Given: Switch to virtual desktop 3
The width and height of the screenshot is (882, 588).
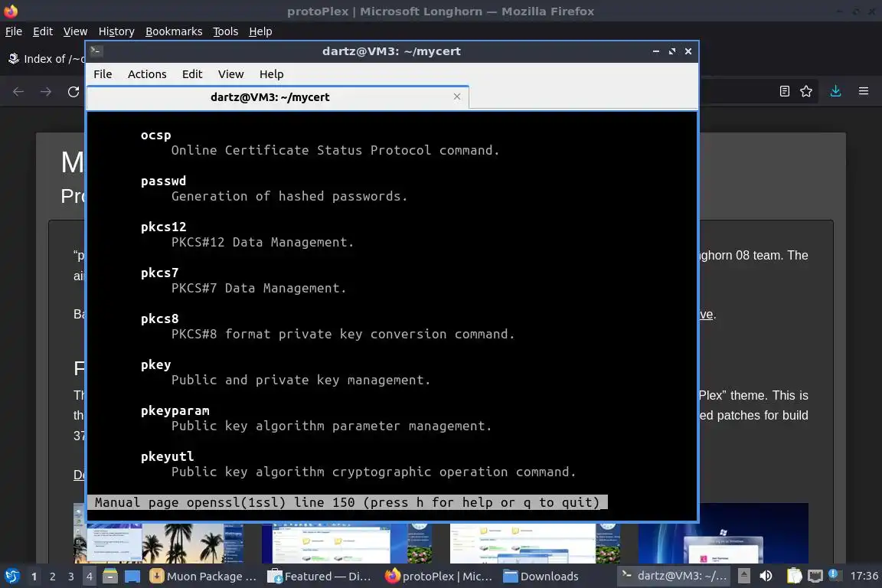Looking at the screenshot, I should 71,577.
